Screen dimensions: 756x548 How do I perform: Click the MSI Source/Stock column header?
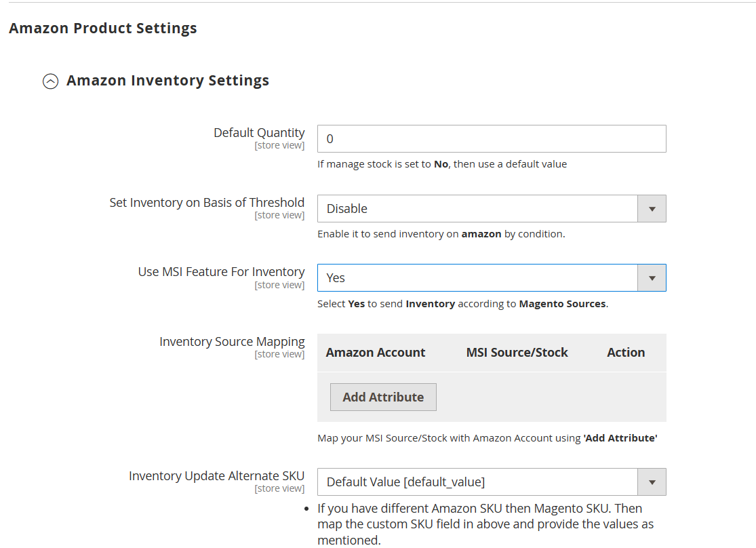[517, 353]
